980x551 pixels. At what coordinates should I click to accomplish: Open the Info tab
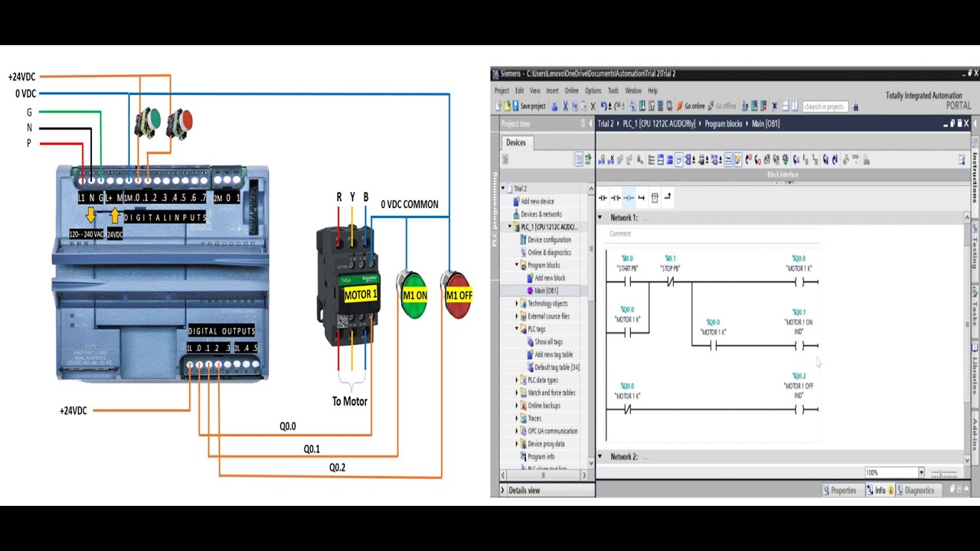pos(880,491)
